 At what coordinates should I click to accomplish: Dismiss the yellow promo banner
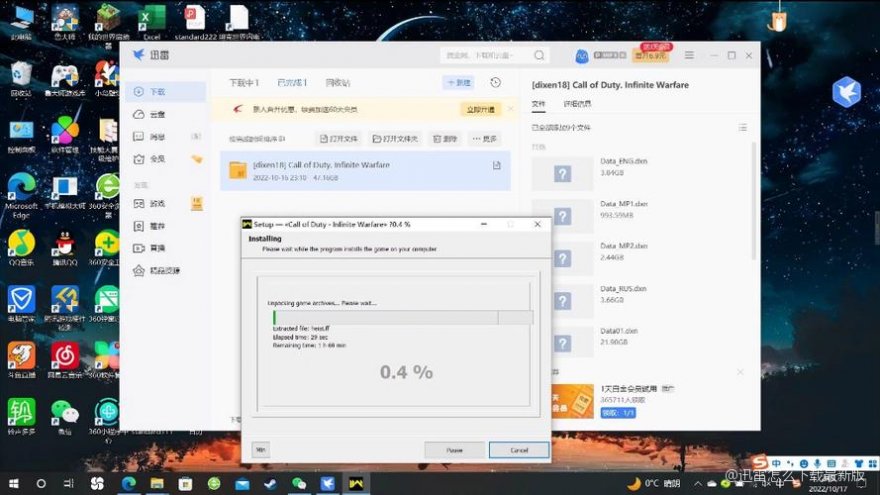[x=510, y=108]
